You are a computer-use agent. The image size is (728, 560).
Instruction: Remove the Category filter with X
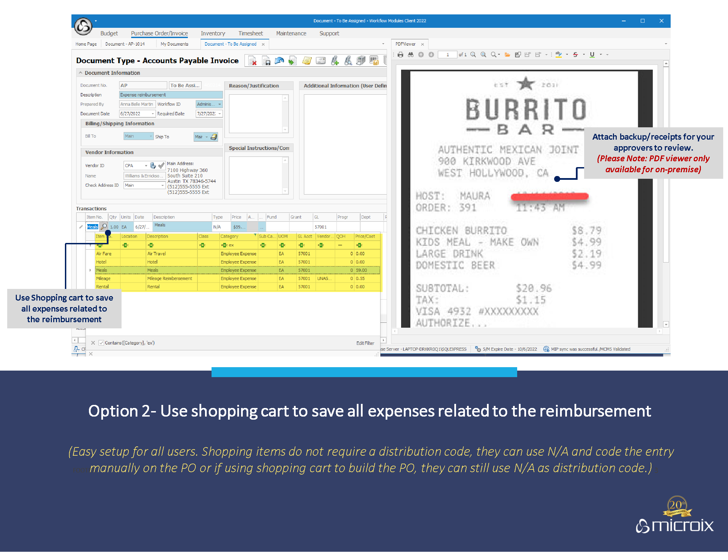pyautogui.click(x=93, y=343)
